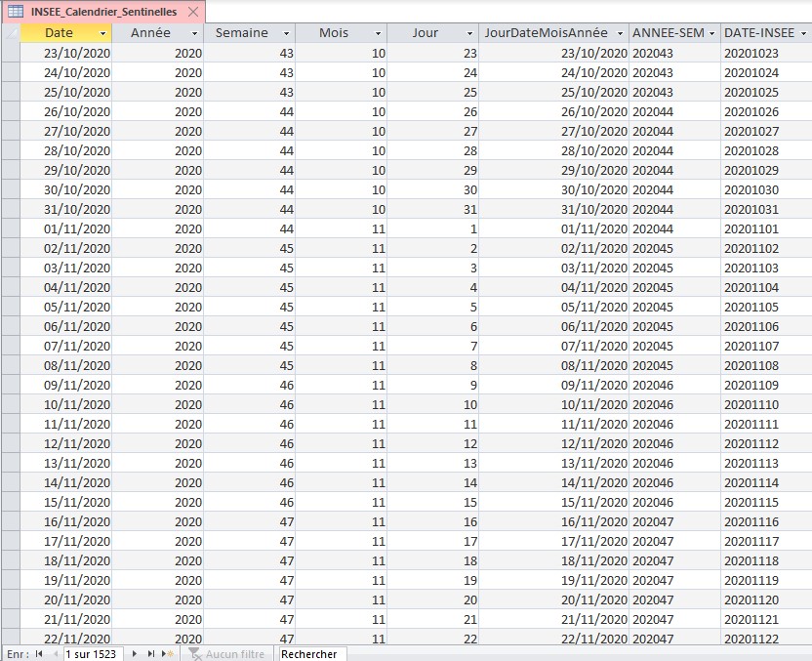Click JourDateMoisAnnée cell 21/11/2020
This screenshot has width=812, height=661.
[553, 619]
